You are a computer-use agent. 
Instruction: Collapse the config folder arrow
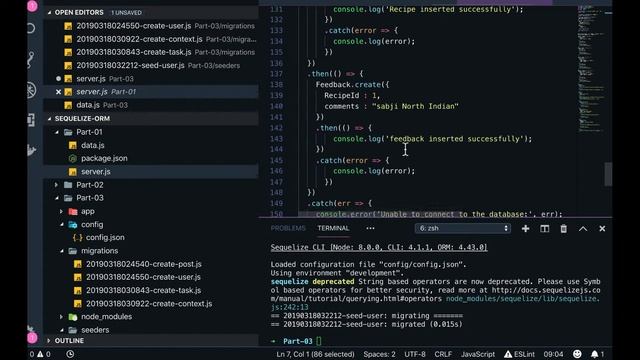tap(62, 224)
